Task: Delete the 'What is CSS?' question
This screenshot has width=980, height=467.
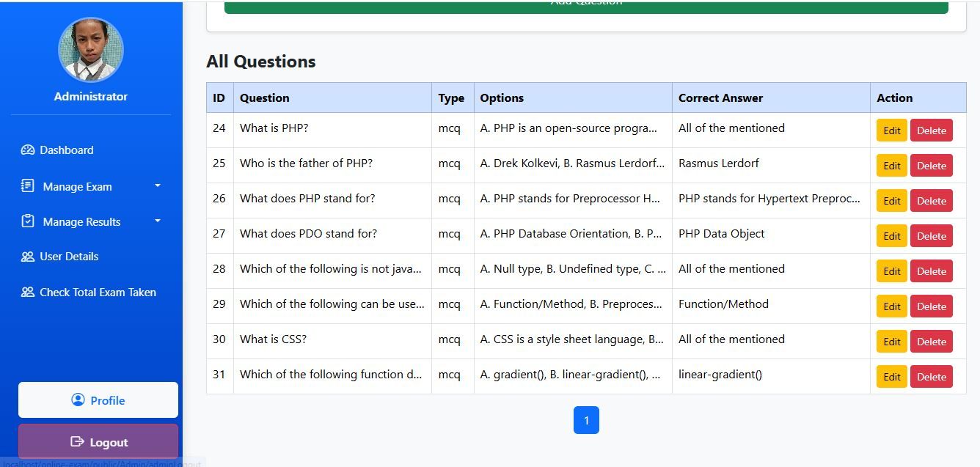Action: tap(931, 342)
